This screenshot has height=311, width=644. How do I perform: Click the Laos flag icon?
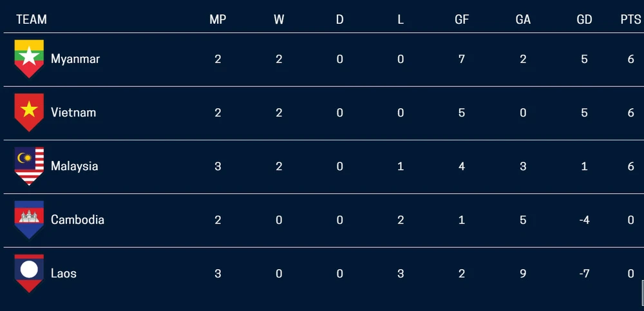(29, 273)
